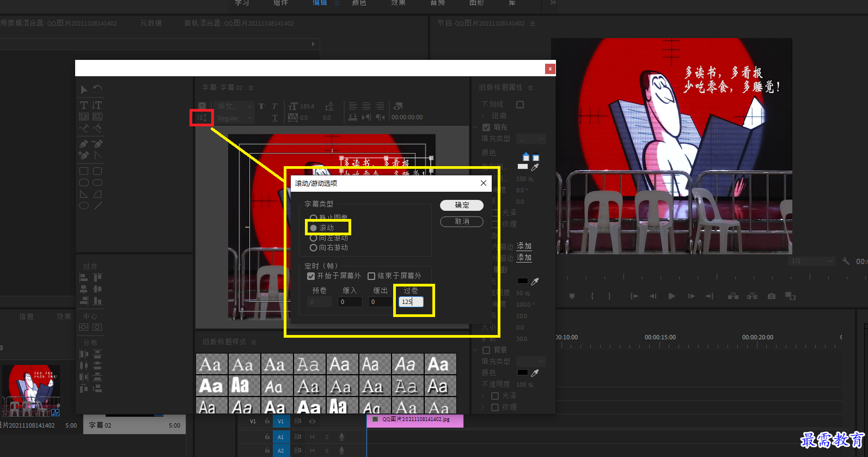Select the Vertical Area Type tool

(x=97, y=117)
